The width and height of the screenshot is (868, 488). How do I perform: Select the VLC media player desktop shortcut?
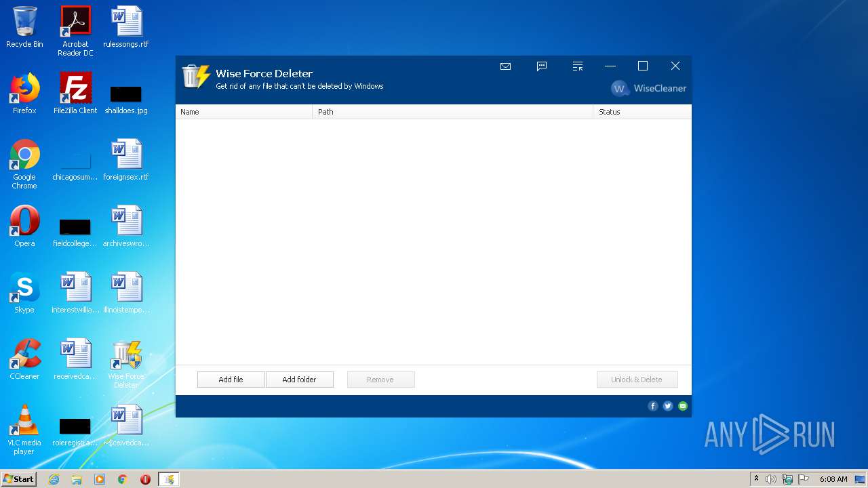click(x=24, y=430)
